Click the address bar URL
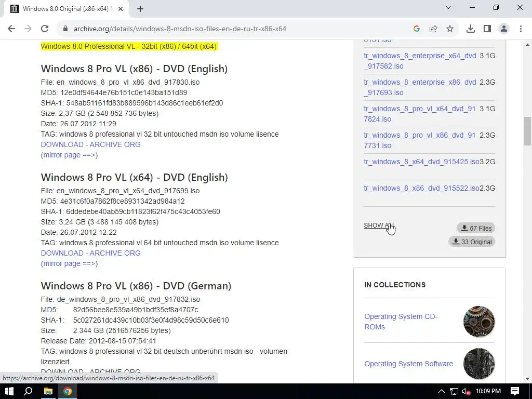Viewport: 532px width, 399px height. (x=180, y=29)
